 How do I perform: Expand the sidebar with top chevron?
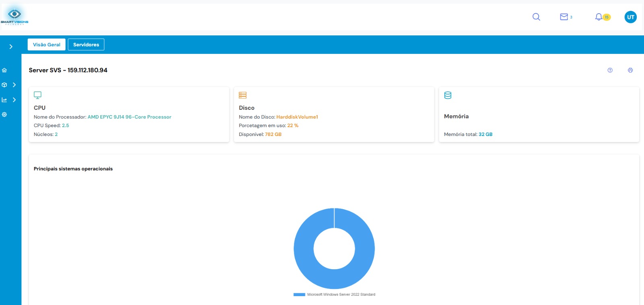(x=11, y=47)
